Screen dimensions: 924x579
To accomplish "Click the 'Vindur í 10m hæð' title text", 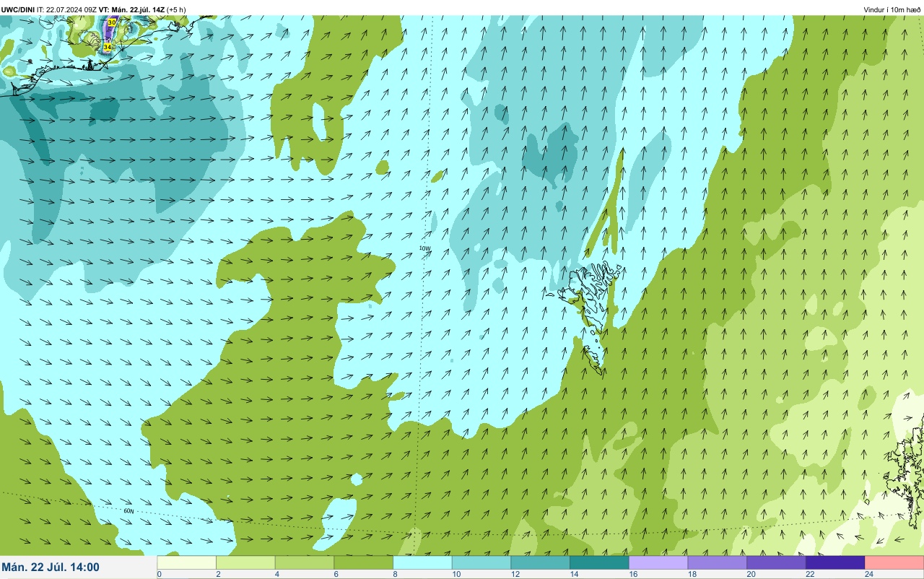I will [892, 9].
